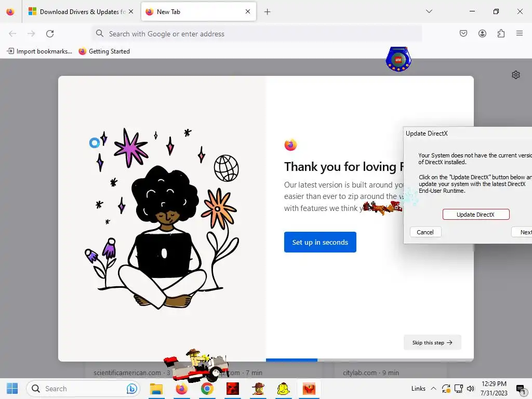Viewport: 532px width, 399px height.
Task: Click the Firefox logo on welcome card
Action: click(290, 145)
